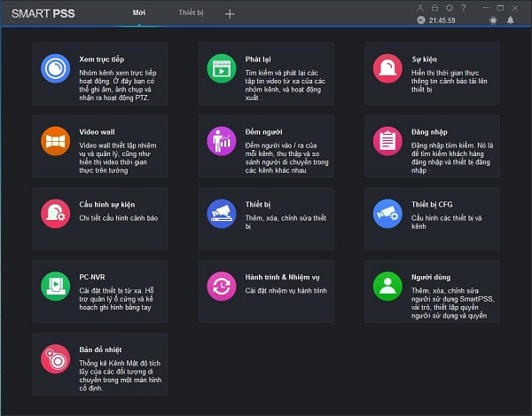This screenshot has height=416, width=532.
Task: Open the Đếm người people counting icon
Action: tap(220, 140)
